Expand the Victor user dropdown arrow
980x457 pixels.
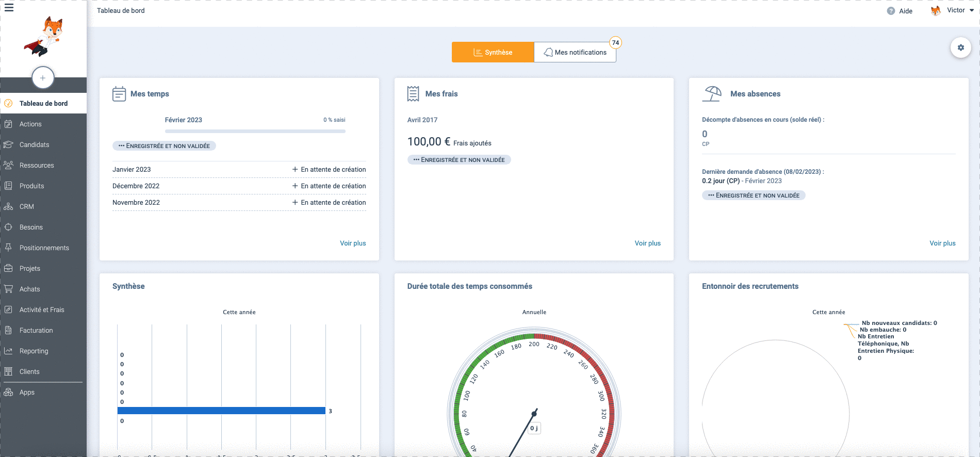pyautogui.click(x=972, y=10)
